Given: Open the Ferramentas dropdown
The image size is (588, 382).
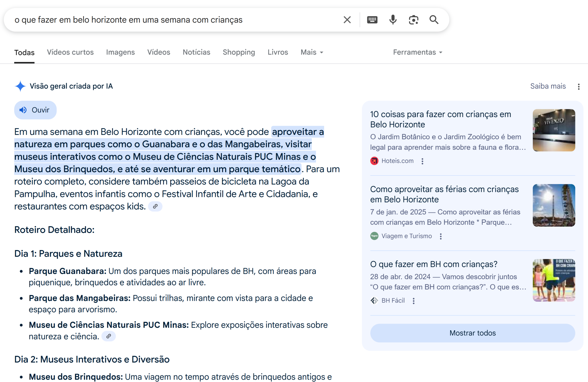Looking at the screenshot, I should coord(418,52).
